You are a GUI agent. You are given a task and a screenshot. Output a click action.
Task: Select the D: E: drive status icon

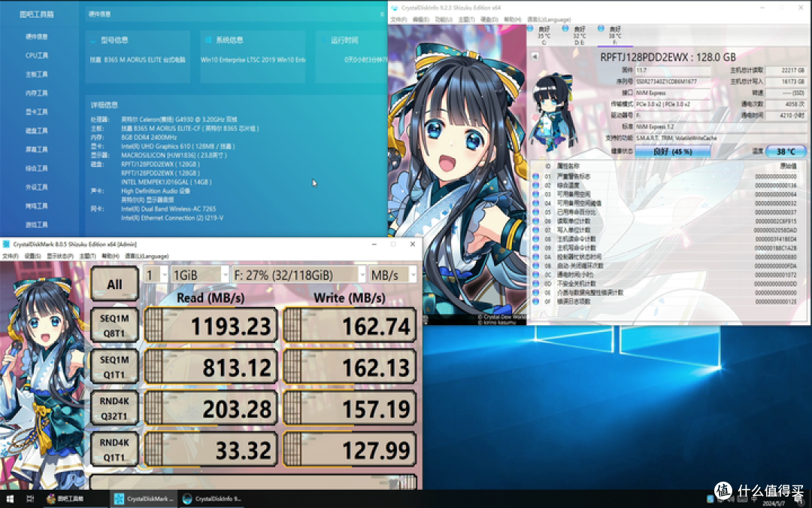click(579, 34)
